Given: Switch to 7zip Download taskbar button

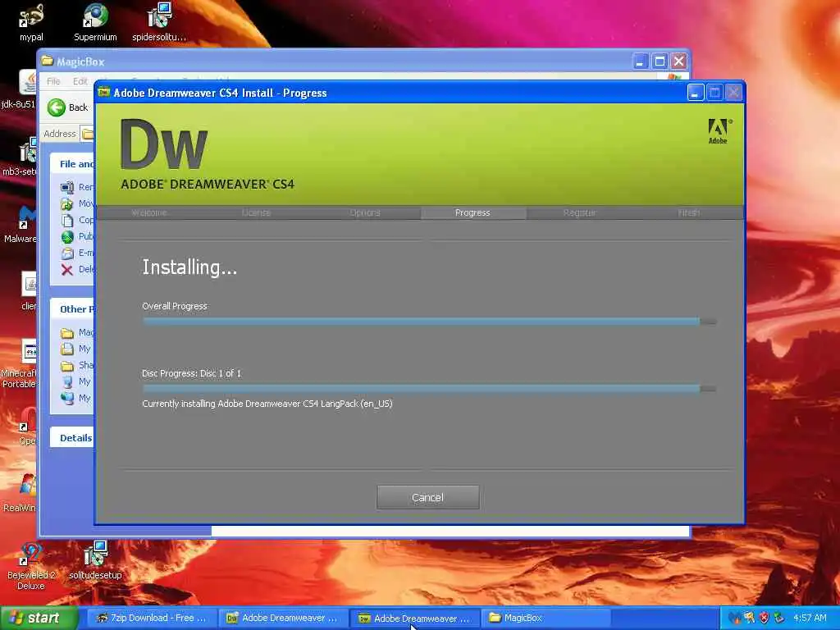Looking at the screenshot, I should [152, 618].
